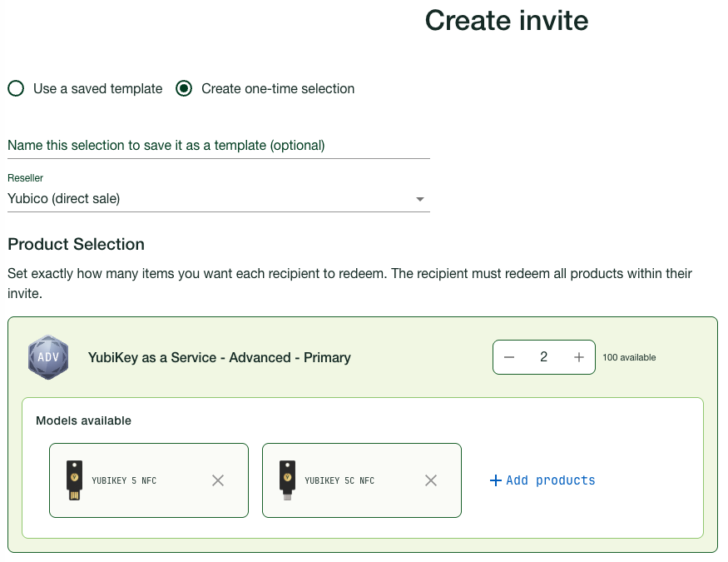Remove the YubiKey 5C NFC model
Viewport: 728px width, 562px height.
pos(431,480)
